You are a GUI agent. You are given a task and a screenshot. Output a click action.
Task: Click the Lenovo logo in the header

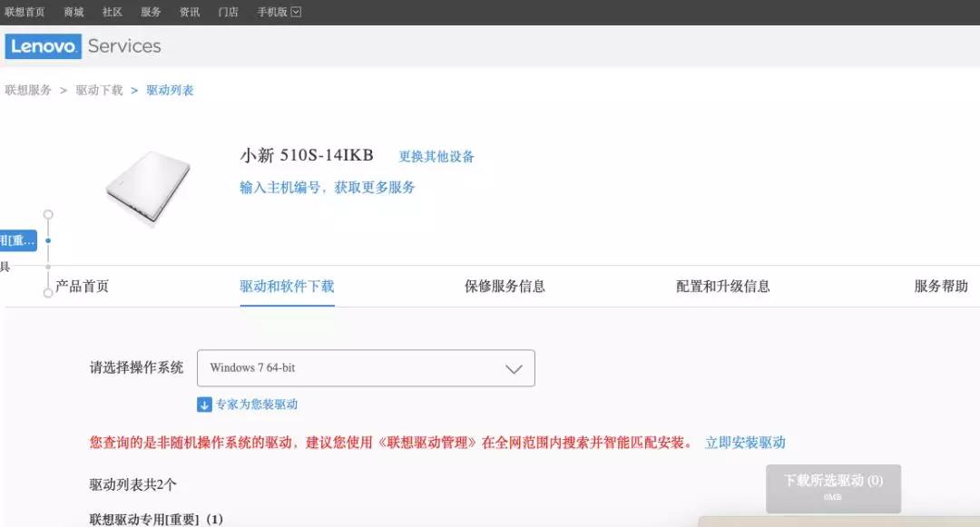point(44,46)
